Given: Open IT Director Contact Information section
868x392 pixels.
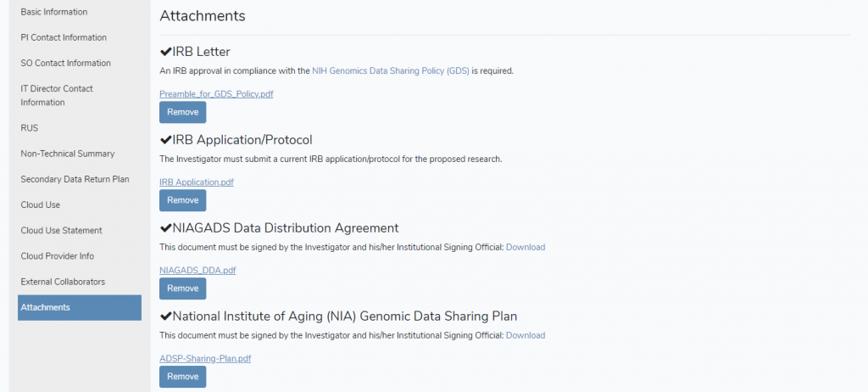Looking at the screenshot, I should 57,95.
